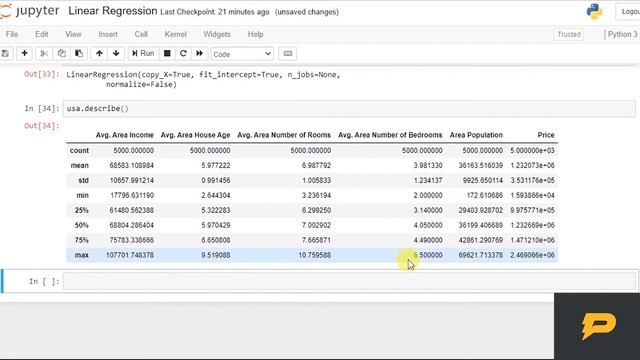
Task: Open the cell type Code dropdown
Action: tap(242, 54)
